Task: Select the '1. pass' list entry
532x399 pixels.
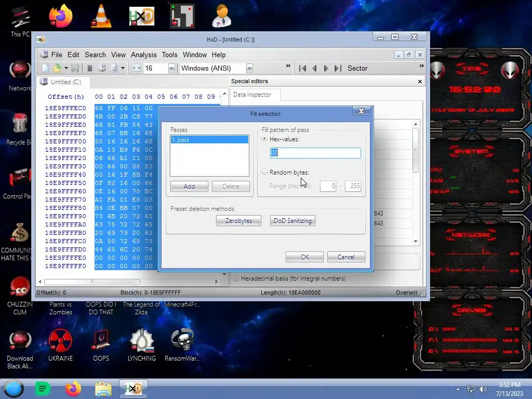Action: click(x=209, y=139)
